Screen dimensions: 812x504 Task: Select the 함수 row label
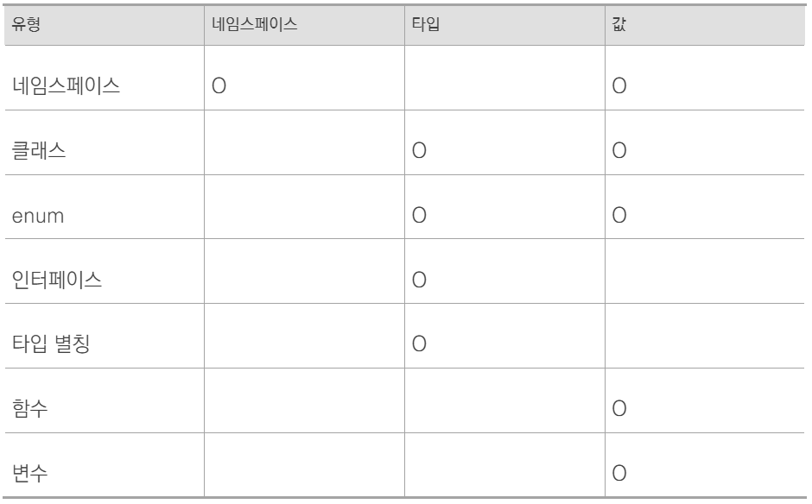tap(30, 408)
